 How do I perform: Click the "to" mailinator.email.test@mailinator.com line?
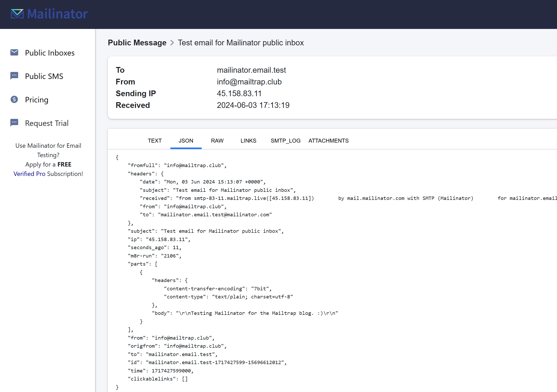click(x=206, y=215)
